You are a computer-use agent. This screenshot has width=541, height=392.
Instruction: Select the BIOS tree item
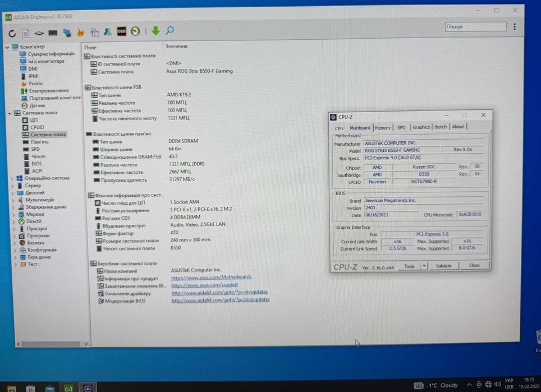coord(36,163)
